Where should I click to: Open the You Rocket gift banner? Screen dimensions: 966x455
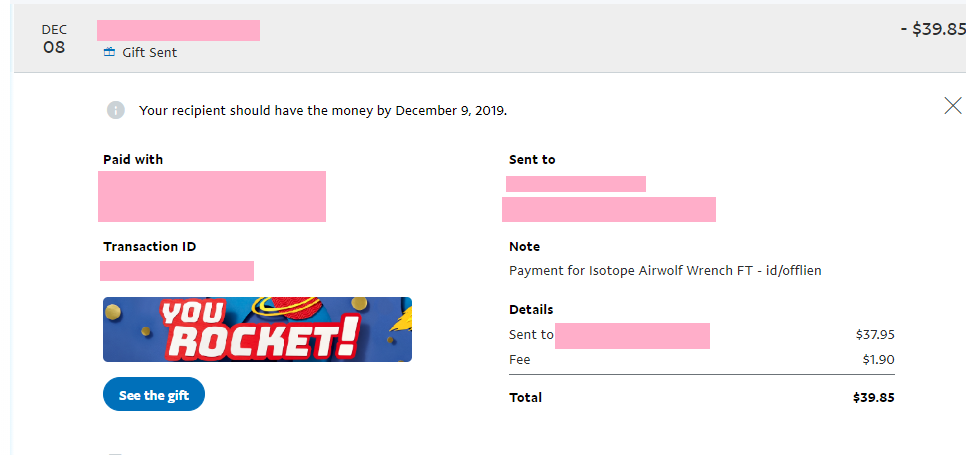click(x=257, y=329)
